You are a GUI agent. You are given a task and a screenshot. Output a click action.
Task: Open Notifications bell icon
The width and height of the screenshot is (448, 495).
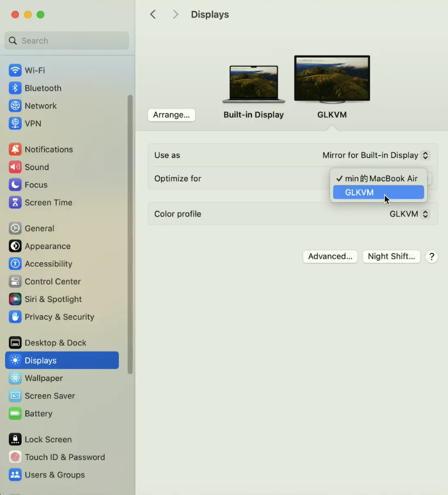(15, 149)
